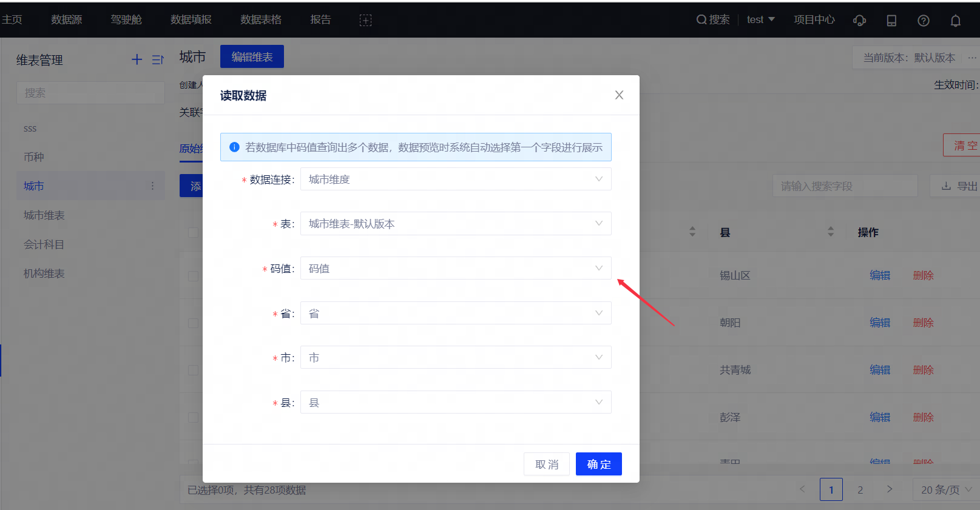Open the help question mark icon

click(x=923, y=21)
